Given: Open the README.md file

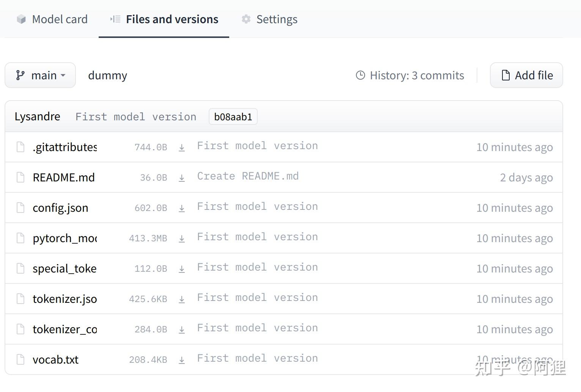Looking at the screenshot, I should coord(64,178).
